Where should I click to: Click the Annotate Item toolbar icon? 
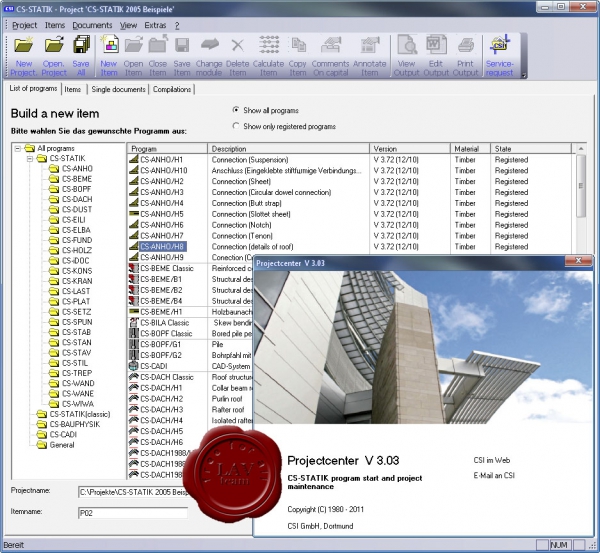point(370,45)
